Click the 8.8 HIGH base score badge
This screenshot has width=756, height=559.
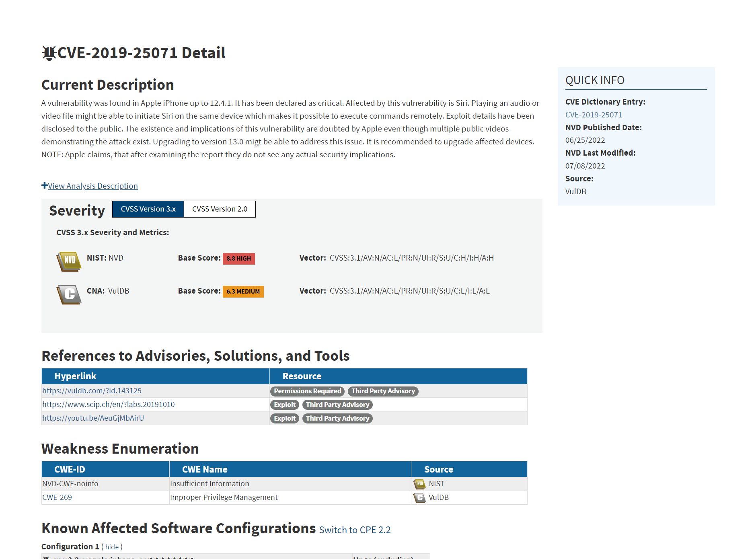click(238, 259)
